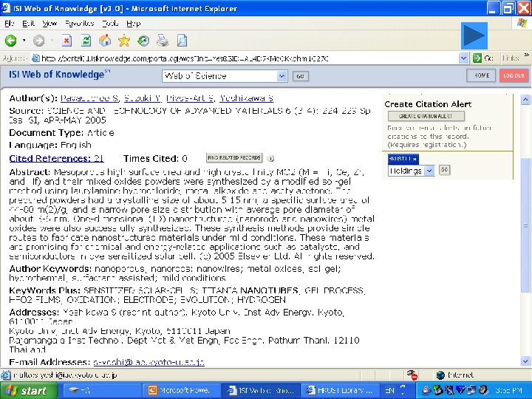Click the CREATE CITATION ALERT button
Screen dimensions: 532x399
[426, 116]
